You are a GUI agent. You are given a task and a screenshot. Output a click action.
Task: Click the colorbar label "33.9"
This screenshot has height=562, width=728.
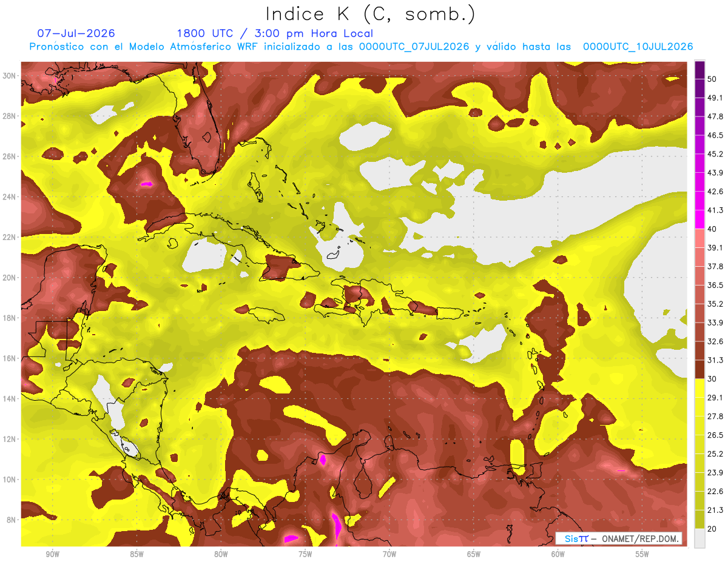(715, 323)
